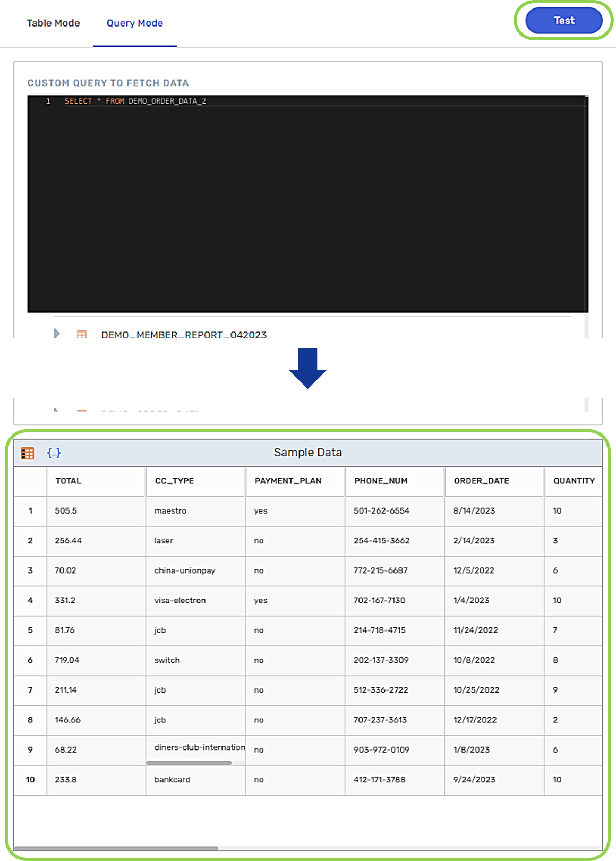Image resolution: width=616 pixels, height=861 pixels.
Task: Click the DEMO_MEMBER_REPORT_042023 tree item
Action: (x=184, y=335)
